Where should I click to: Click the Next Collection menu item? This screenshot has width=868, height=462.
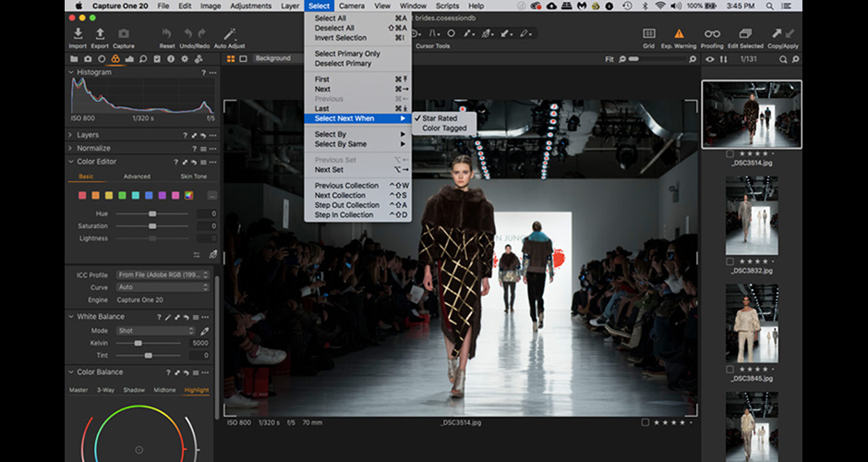(357, 195)
